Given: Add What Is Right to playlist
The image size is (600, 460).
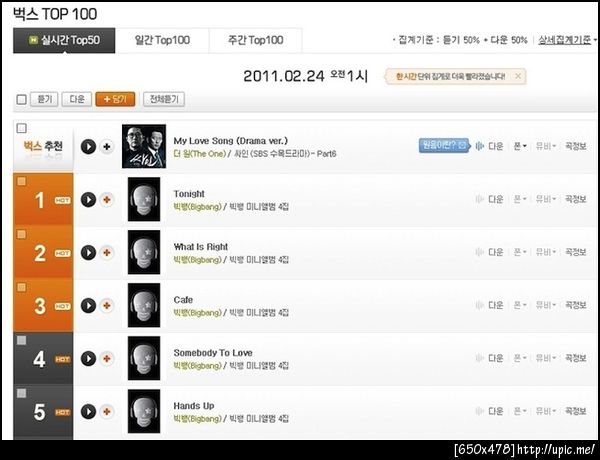Looking at the screenshot, I should coord(107,253).
